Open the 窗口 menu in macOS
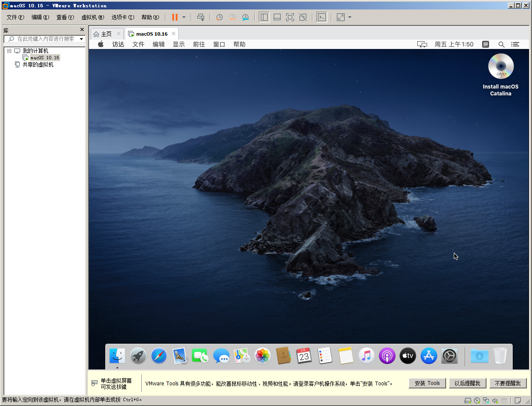 (219, 44)
